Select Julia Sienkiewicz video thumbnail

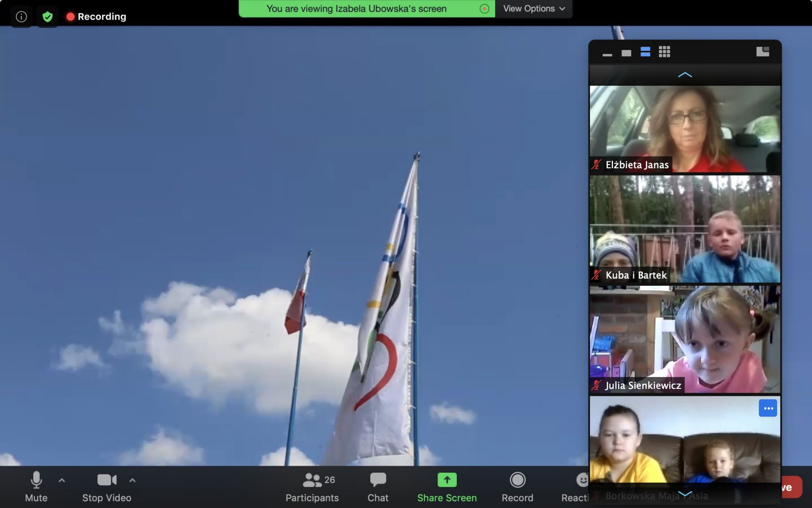click(685, 339)
